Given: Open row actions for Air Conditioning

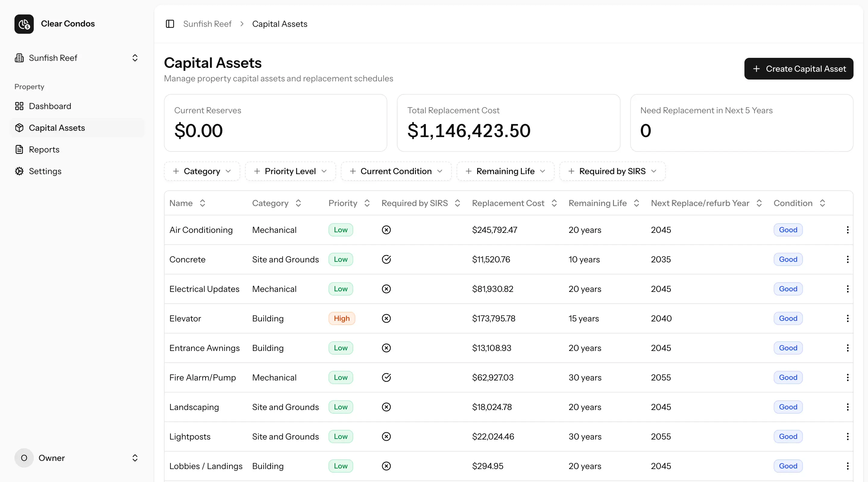Looking at the screenshot, I should (848, 230).
